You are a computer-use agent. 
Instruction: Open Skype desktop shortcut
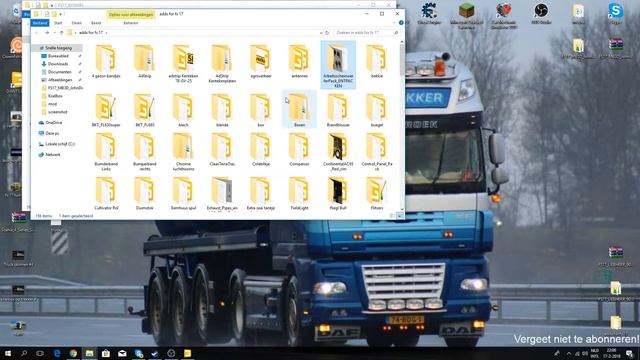point(616,13)
